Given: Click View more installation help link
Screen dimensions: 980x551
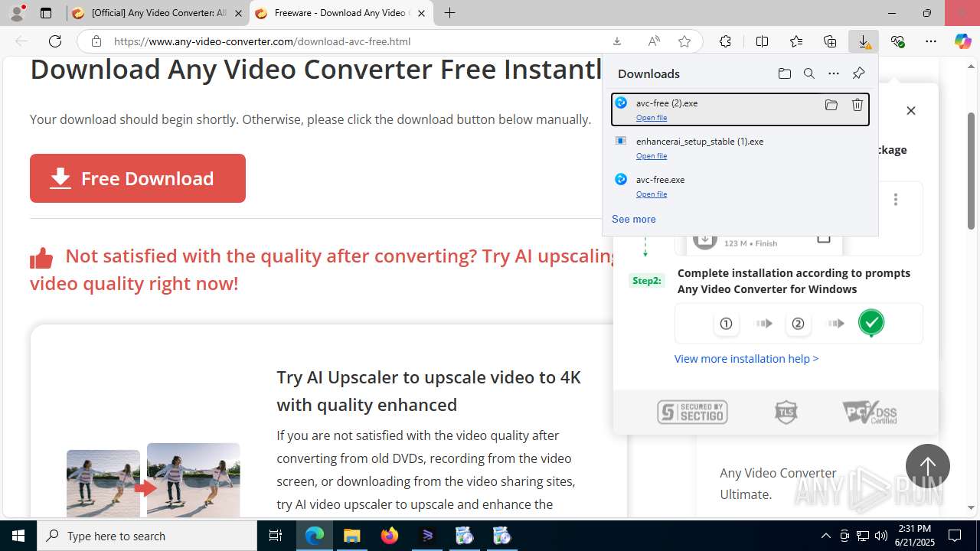Looking at the screenshot, I should tap(746, 359).
